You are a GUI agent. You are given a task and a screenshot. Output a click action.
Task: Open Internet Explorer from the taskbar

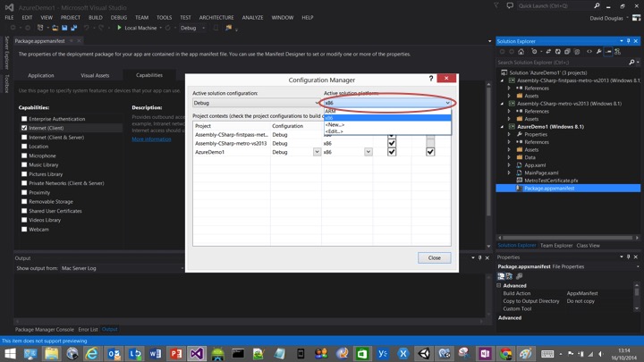pos(92,353)
